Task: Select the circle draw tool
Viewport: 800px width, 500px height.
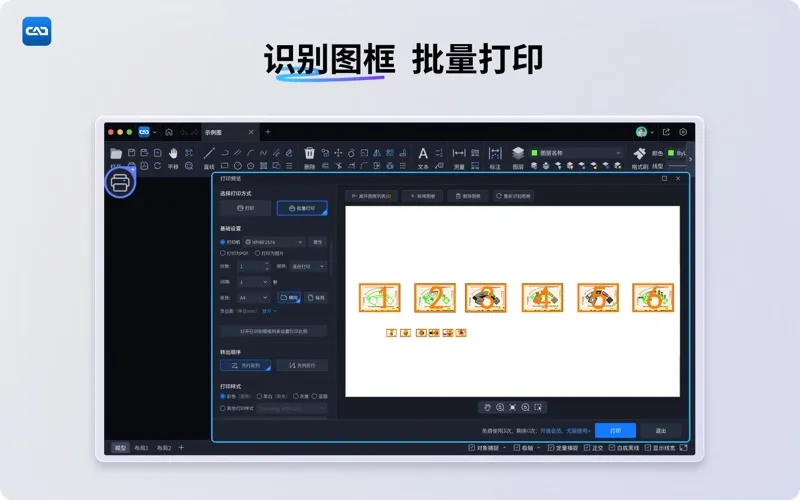Action: [x=237, y=166]
